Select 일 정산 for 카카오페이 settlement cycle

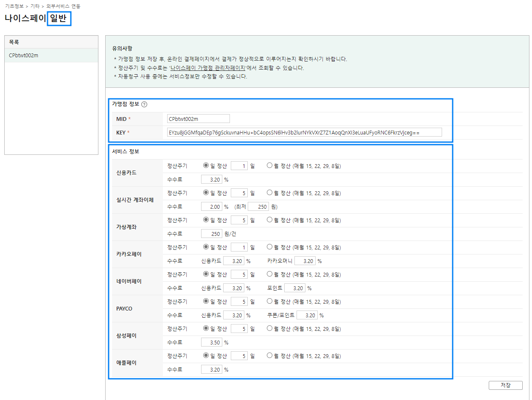pos(206,247)
